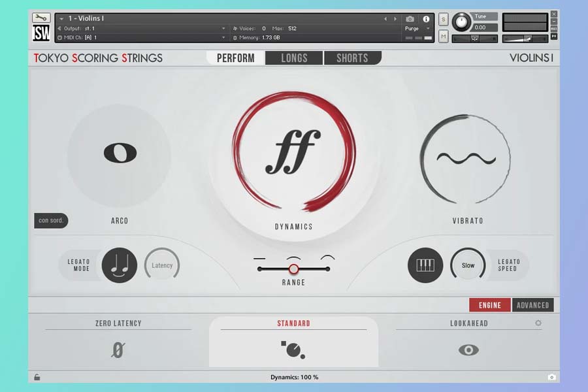This screenshot has width=588, height=392.
Task: Go to the previous instrument preset arrow
Action: 385,19
